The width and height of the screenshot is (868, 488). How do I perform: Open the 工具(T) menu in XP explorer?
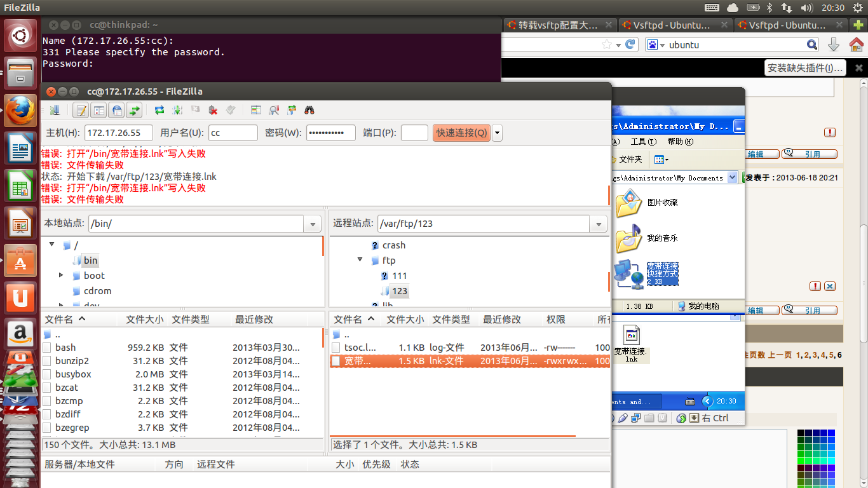click(642, 141)
